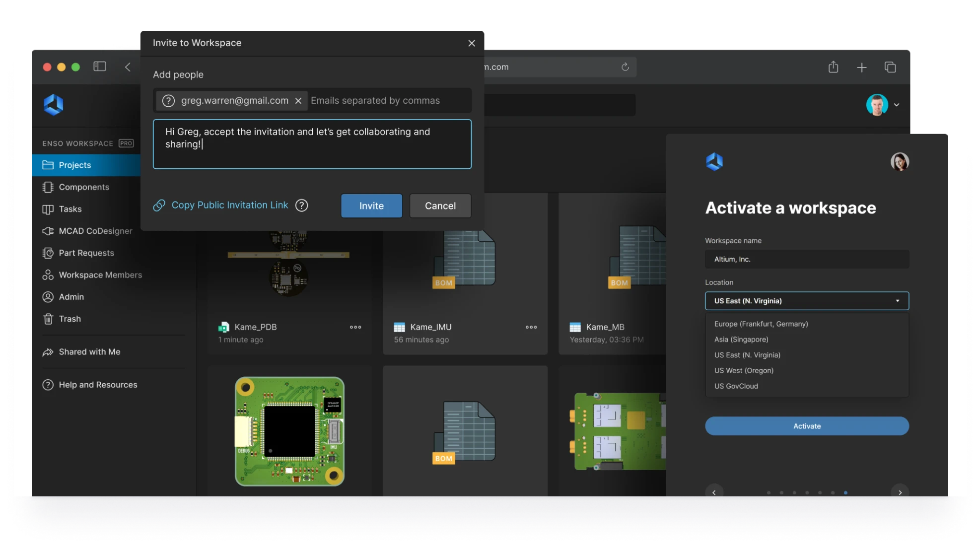Show browser tab overview icon
The image size is (980, 548).
point(890,67)
